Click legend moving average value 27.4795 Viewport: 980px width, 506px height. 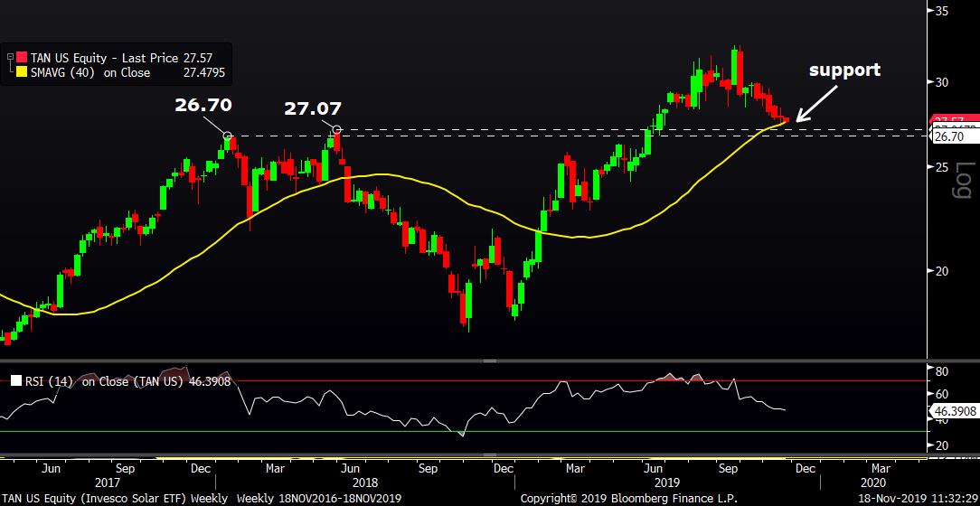[x=203, y=72]
